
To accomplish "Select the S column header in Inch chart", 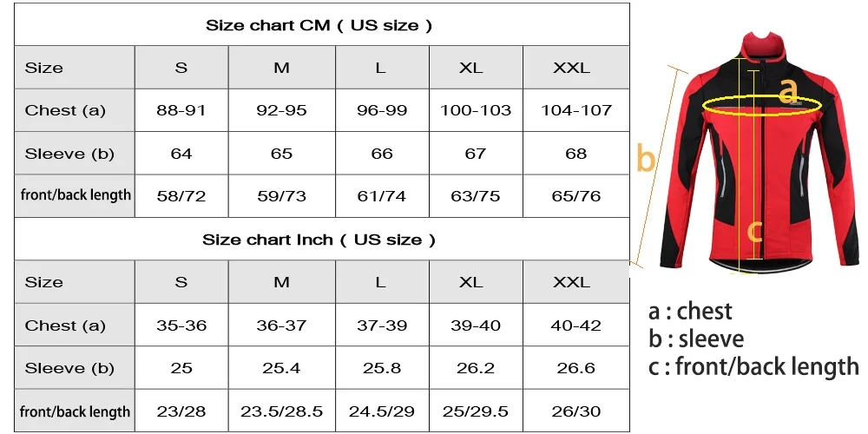I will 181,282.
